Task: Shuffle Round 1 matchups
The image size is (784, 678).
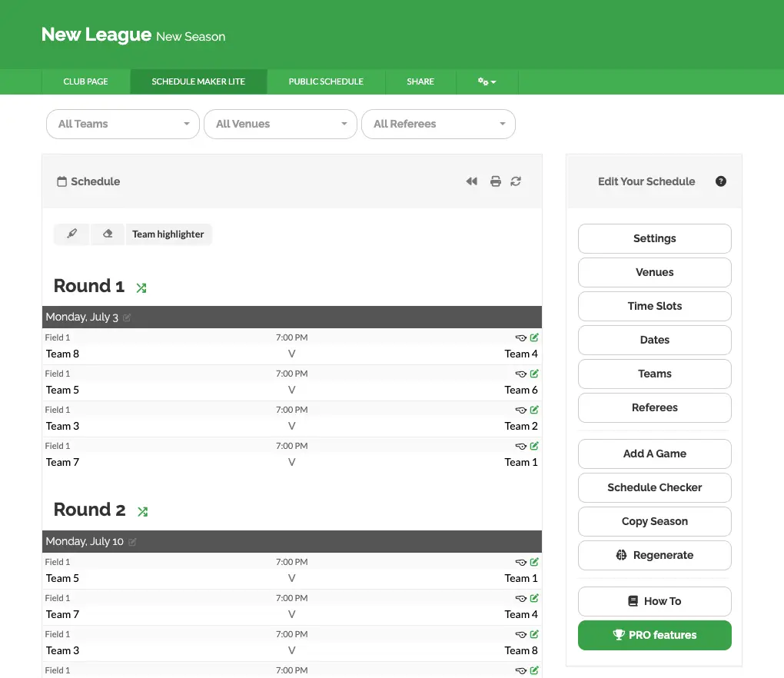Action: [x=141, y=288]
